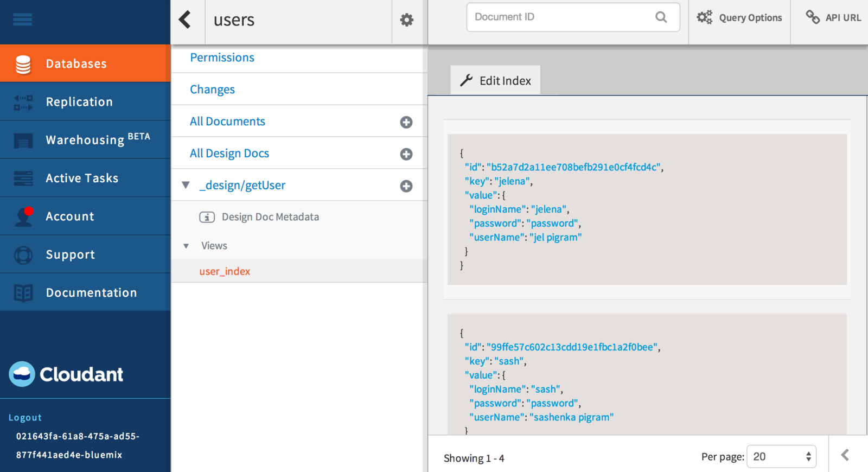This screenshot has height=472, width=868.
Task: Open the Changes link
Action: [212, 90]
